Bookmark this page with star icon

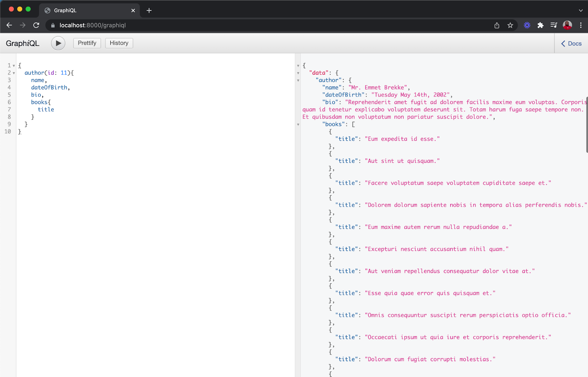(510, 25)
